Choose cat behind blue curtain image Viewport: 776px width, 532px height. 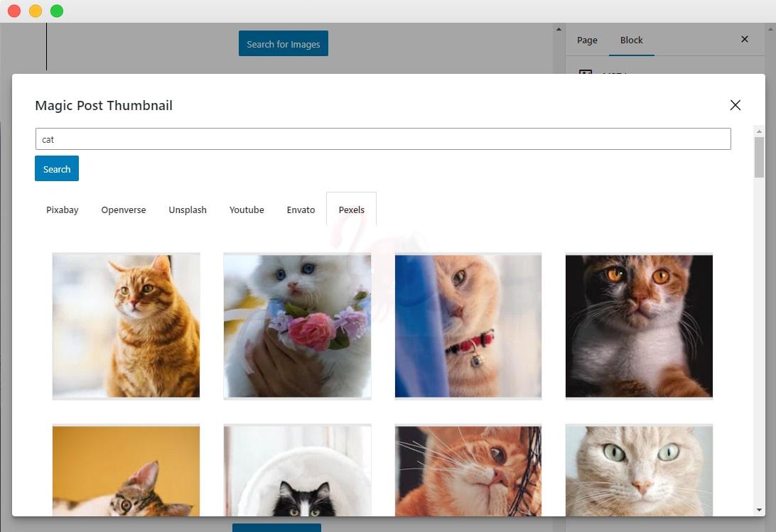point(468,325)
